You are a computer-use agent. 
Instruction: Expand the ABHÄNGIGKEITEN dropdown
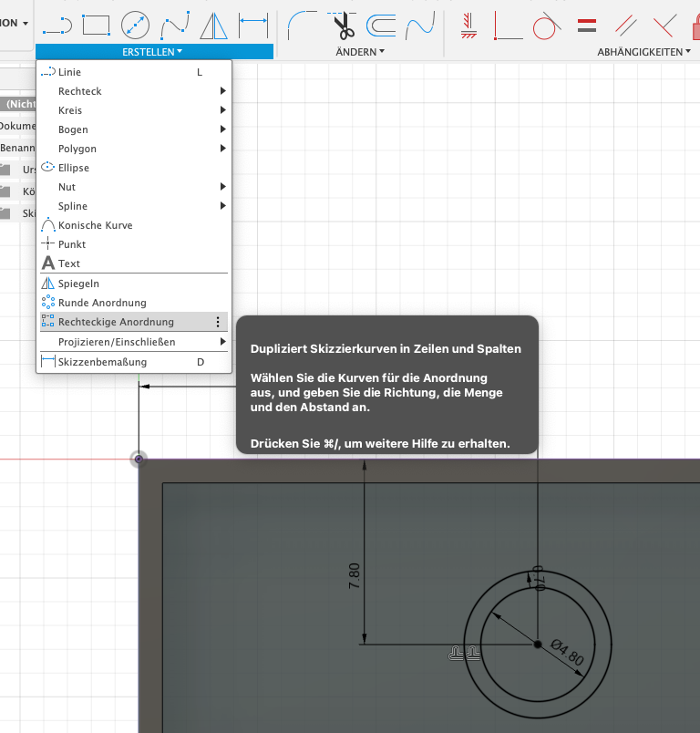644,52
